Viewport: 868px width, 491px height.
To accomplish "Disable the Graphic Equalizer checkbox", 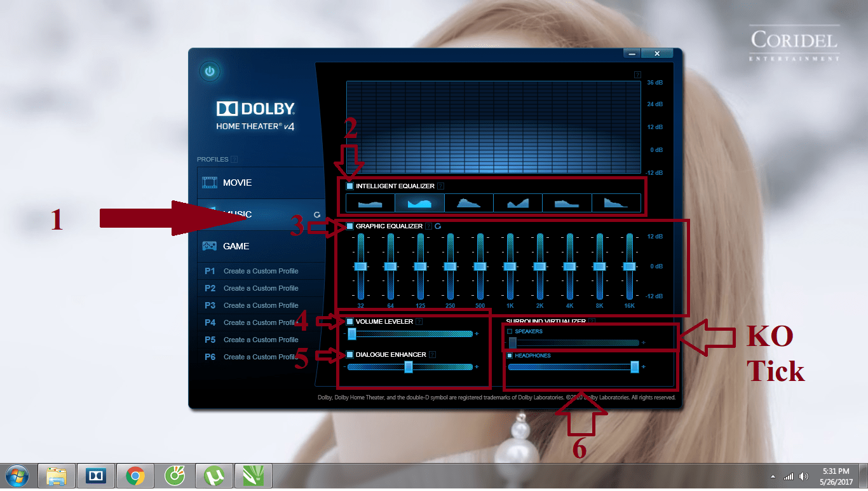I will [350, 226].
